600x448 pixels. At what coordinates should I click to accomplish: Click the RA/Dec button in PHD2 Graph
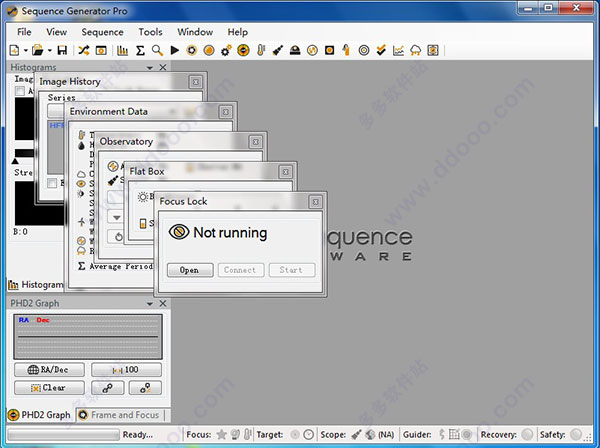[x=49, y=370]
